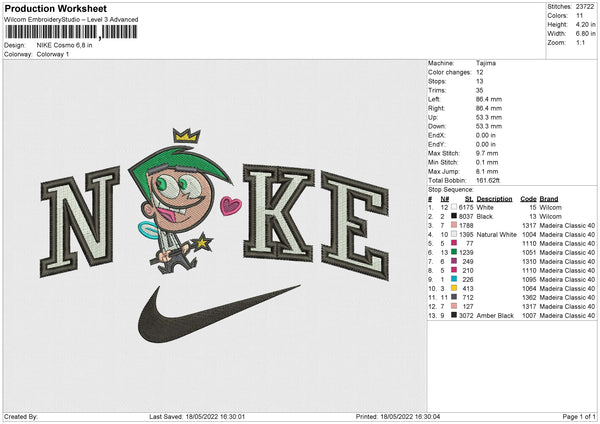
Task: Select the "Description" column header
Action: (x=494, y=199)
